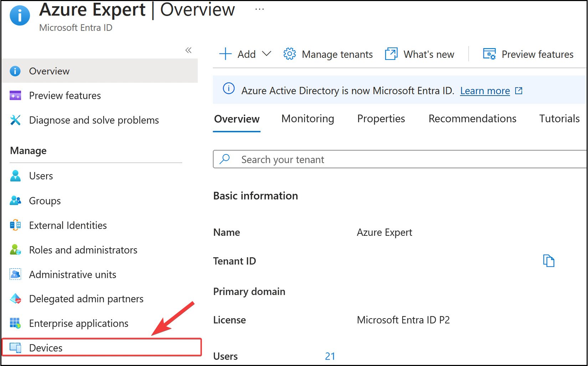Click the Enterprise applications grid icon
Screen dimensions: 588x366
[15, 323]
